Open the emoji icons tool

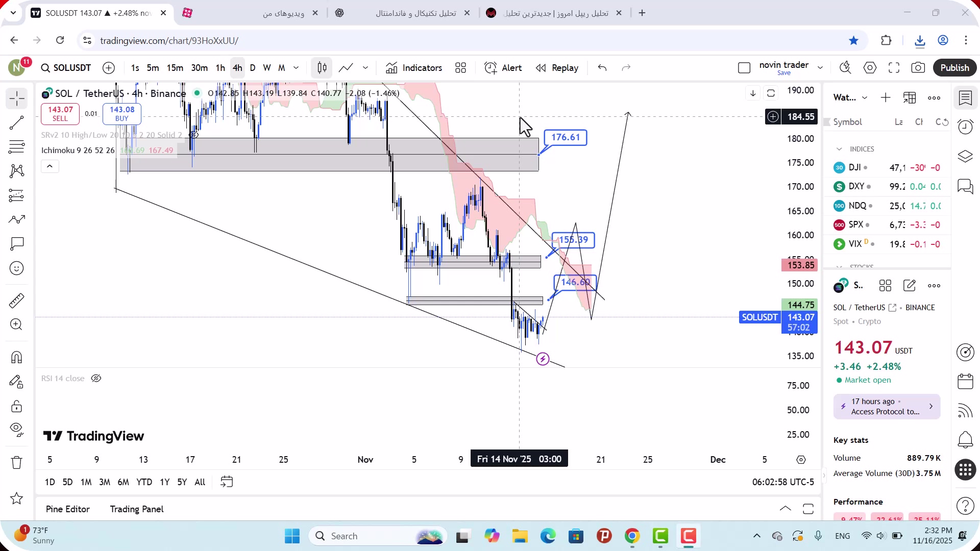[17, 268]
